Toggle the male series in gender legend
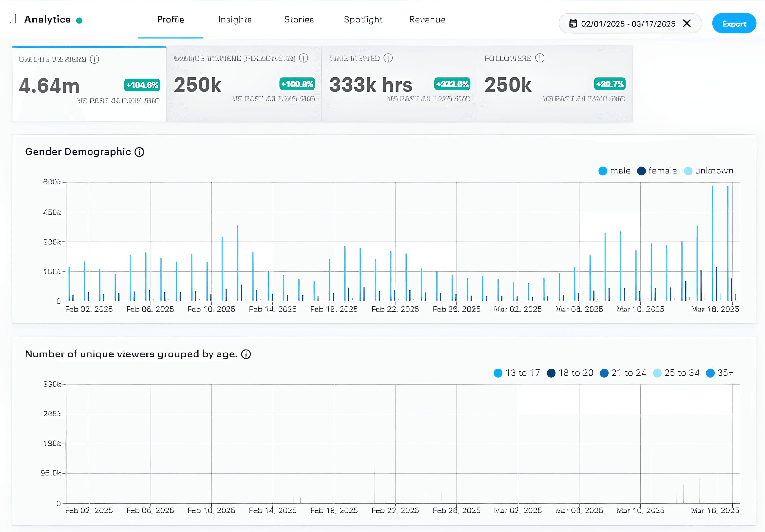 point(614,171)
